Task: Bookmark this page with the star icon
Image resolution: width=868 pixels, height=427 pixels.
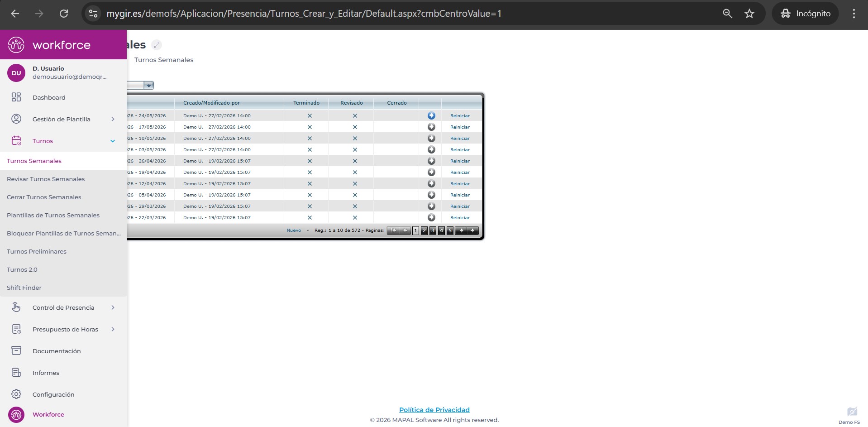Action: pos(749,14)
